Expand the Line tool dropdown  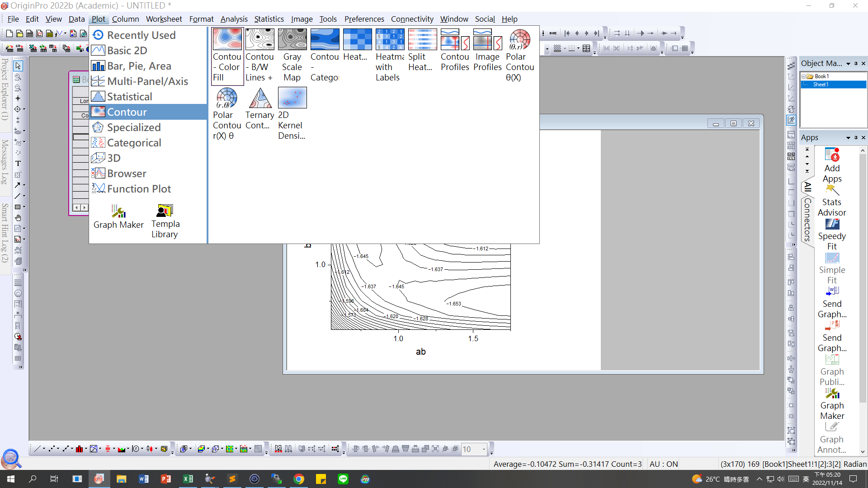pos(24,196)
